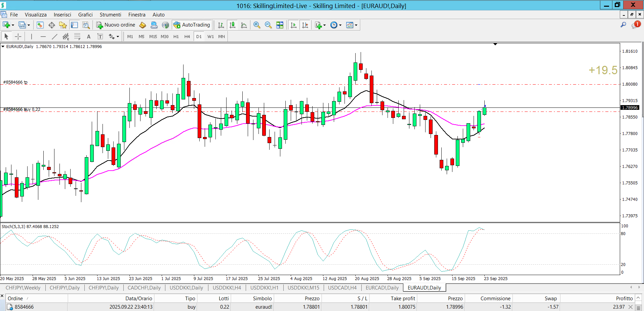Select the M15 timeframe
The width and height of the screenshot is (644, 311).
(x=153, y=37)
